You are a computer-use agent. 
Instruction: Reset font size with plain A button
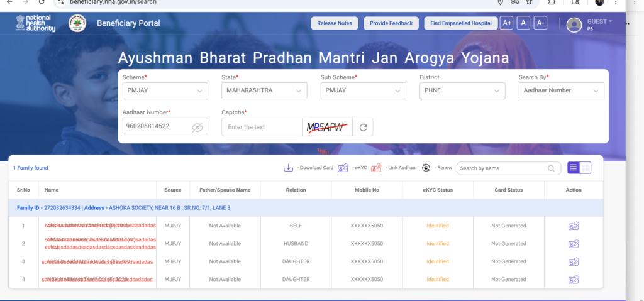pos(523,23)
